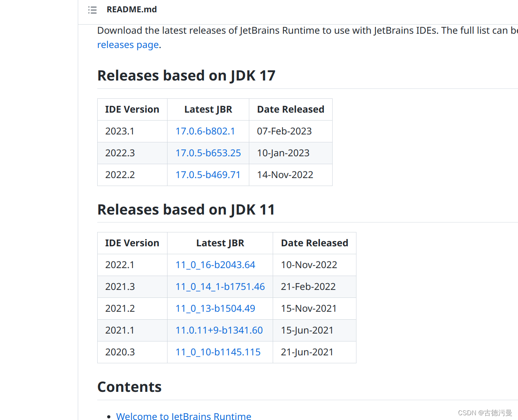The width and height of the screenshot is (518, 420).
Task: Click Date Released header in JDK 17 table
Action: pos(291,109)
